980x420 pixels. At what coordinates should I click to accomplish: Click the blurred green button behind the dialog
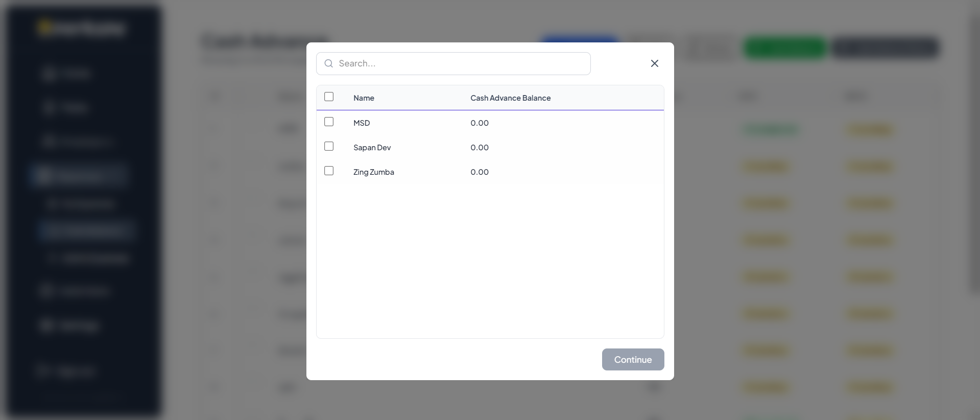[785, 48]
